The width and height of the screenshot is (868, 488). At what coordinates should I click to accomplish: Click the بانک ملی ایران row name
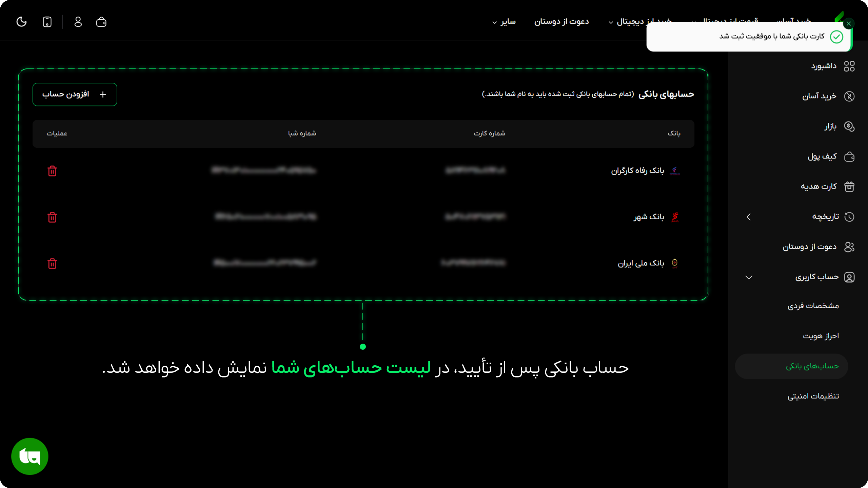(641, 263)
